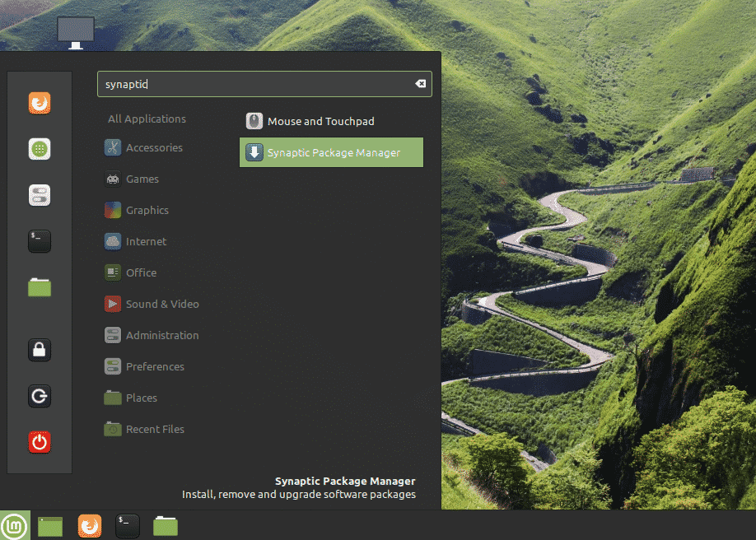
Task: Open Files folder in favorites sidebar
Action: pos(40,286)
